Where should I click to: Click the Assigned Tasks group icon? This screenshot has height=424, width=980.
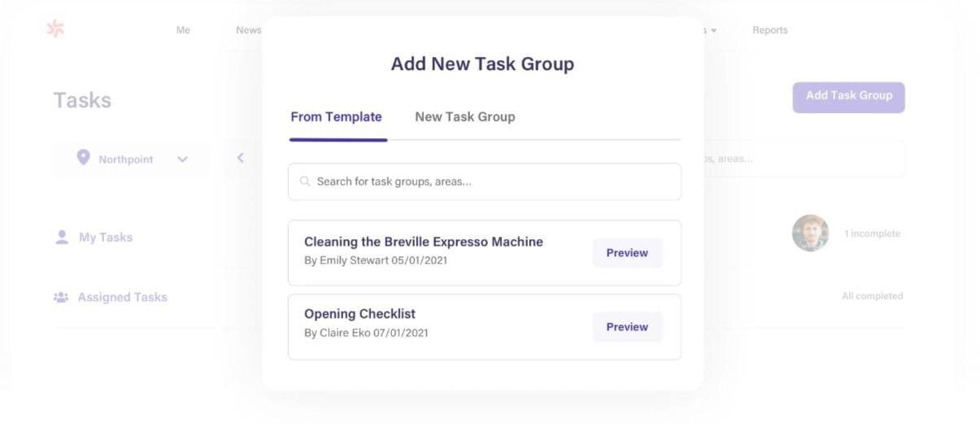click(61, 297)
